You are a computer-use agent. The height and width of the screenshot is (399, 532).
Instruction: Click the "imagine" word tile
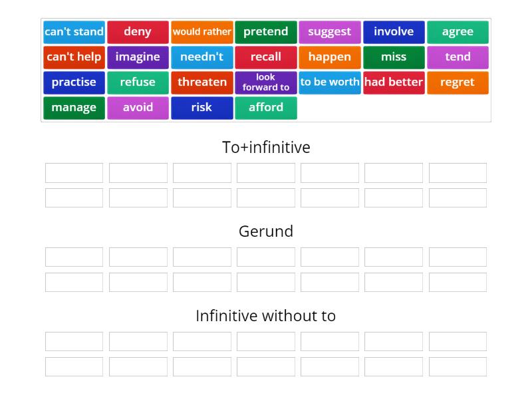[x=138, y=57]
